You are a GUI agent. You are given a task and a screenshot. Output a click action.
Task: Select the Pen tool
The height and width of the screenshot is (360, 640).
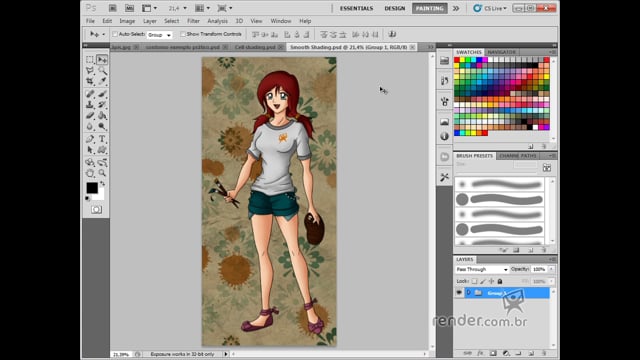[90, 139]
